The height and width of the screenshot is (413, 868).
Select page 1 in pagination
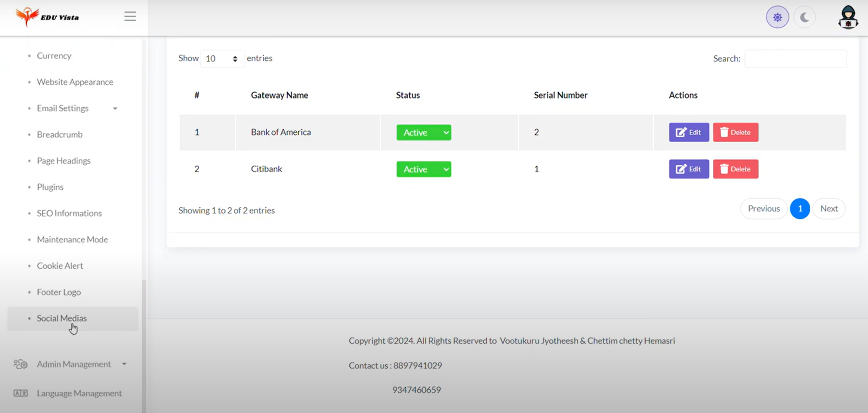tap(800, 209)
